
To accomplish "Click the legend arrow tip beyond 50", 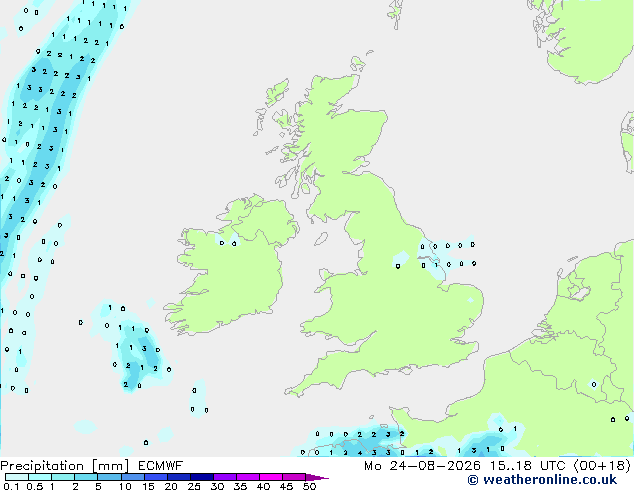I will 318,478.
